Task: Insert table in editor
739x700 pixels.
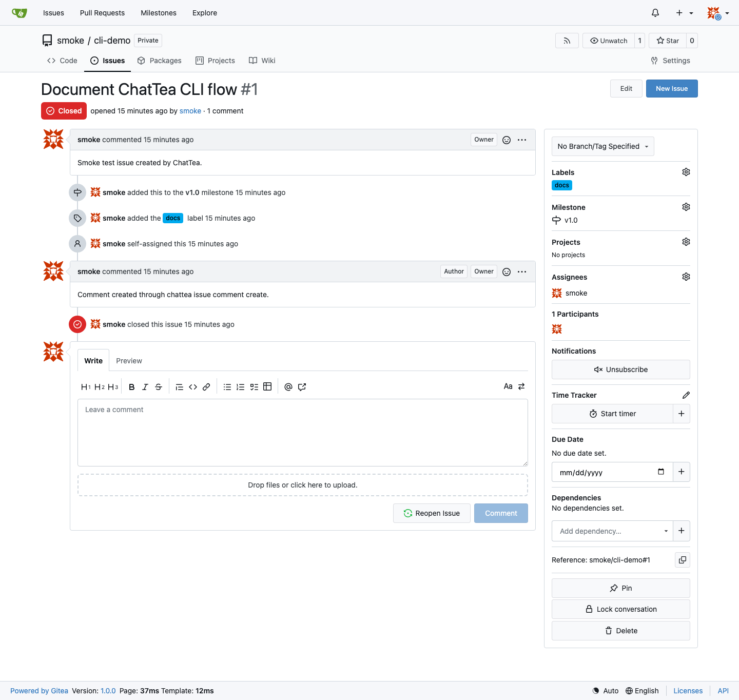Action: coord(267,387)
